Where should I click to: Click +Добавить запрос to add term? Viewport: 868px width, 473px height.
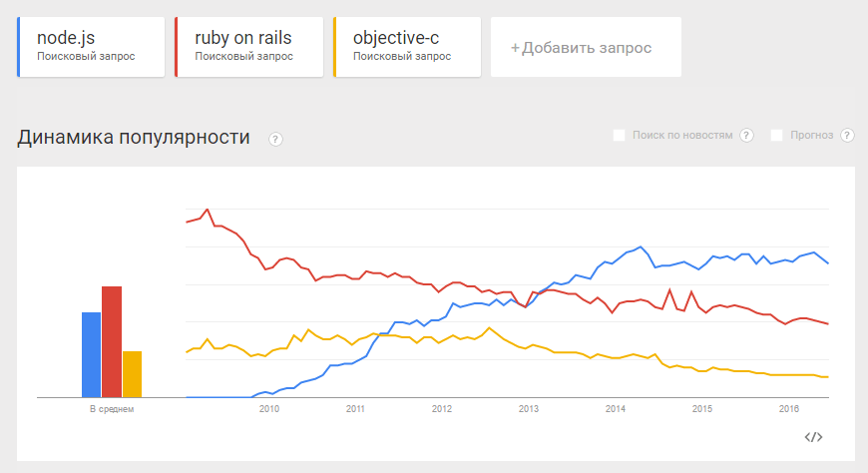pos(586,47)
